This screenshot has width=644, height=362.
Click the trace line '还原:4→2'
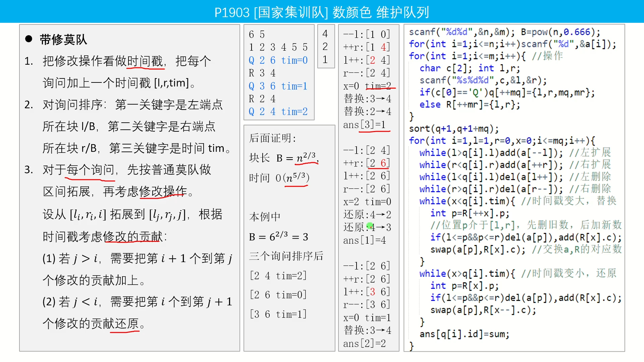(367, 215)
